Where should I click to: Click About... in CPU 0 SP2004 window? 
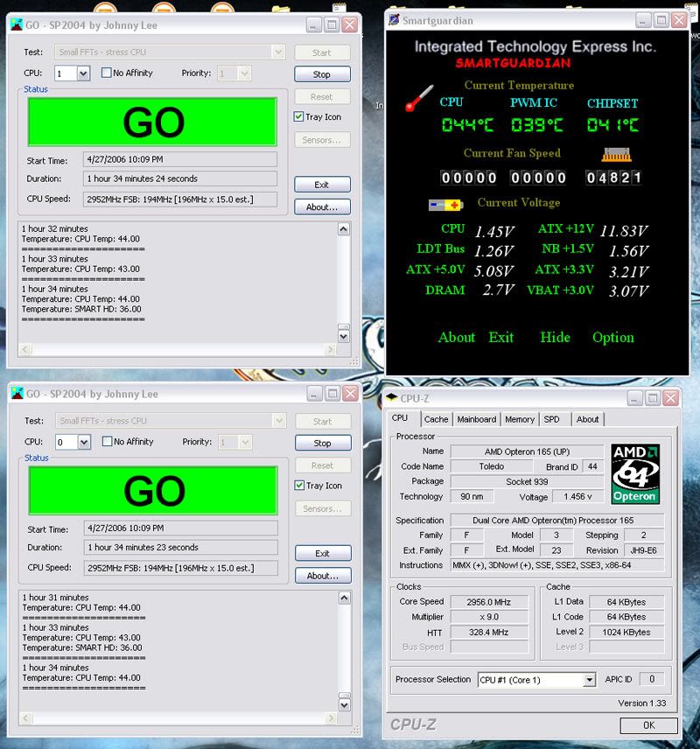[323, 576]
